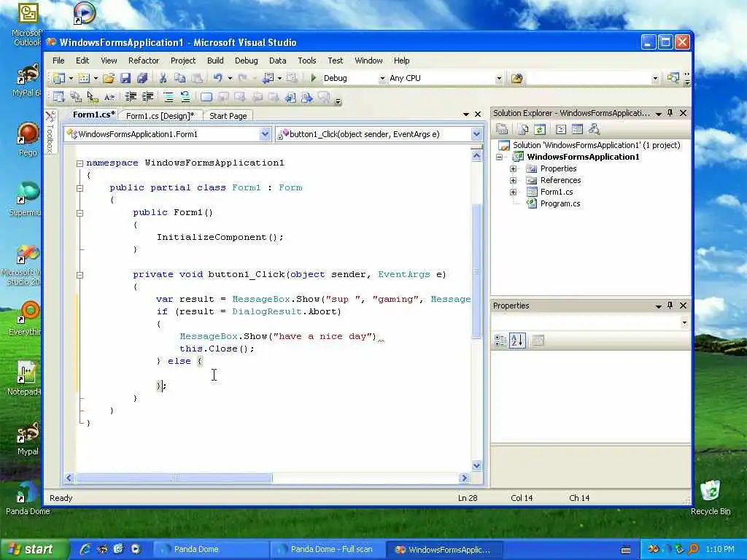Image resolution: width=747 pixels, height=560 pixels.
Task: Open the Tools menu
Action: [x=307, y=61]
